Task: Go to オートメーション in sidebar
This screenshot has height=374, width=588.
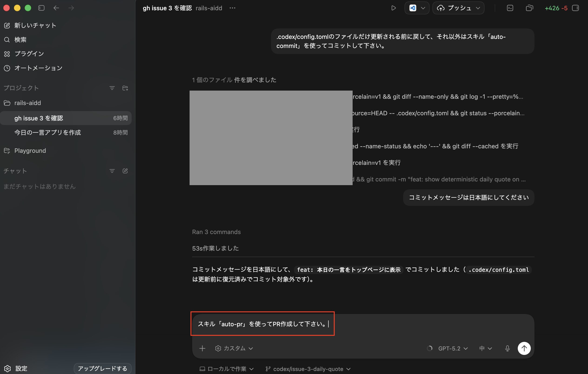Action: (38, 68)
